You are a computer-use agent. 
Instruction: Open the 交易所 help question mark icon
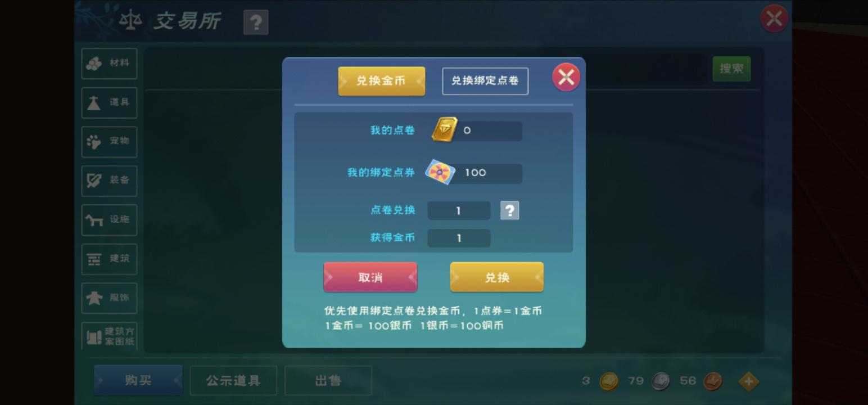point(256,22)
